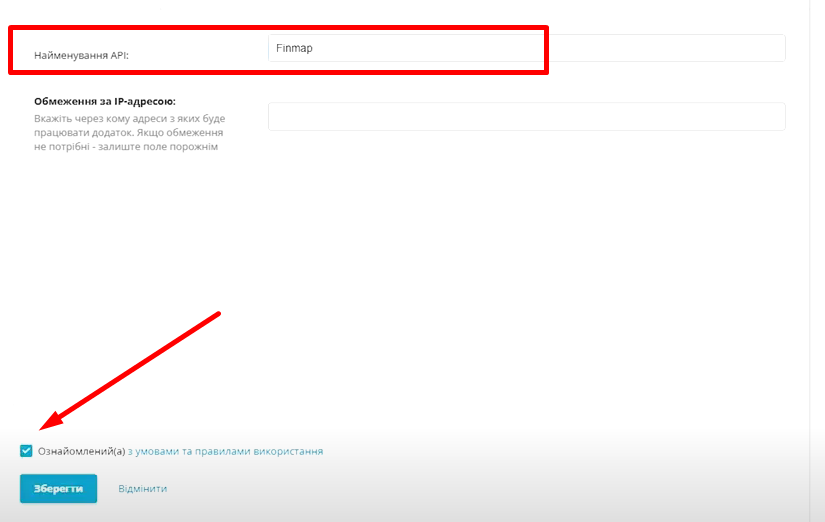Click the API name field containing Finmap
The width and height of the screenshot is (825, 522).
tap(527, 48)
